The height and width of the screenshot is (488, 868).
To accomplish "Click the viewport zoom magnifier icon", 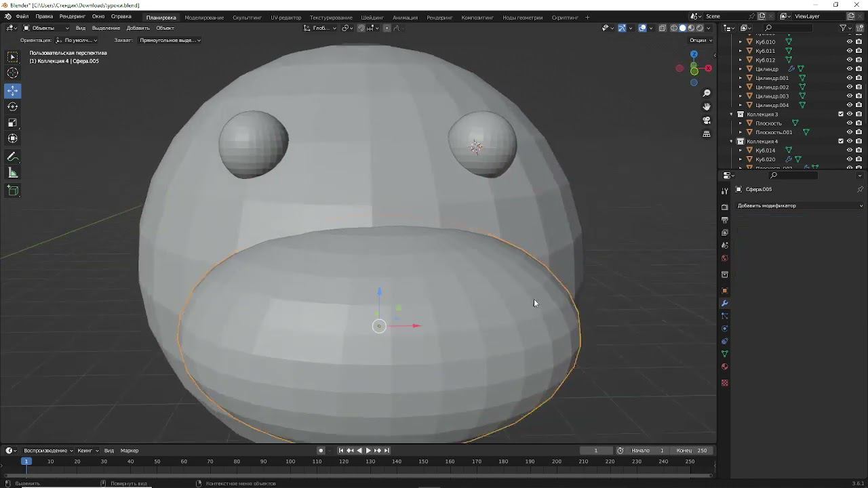I will [707, 93].
